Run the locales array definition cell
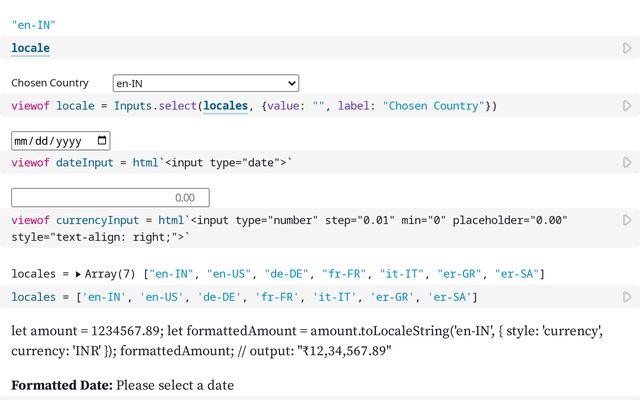The image size is (640, 400). pos(627,297)
